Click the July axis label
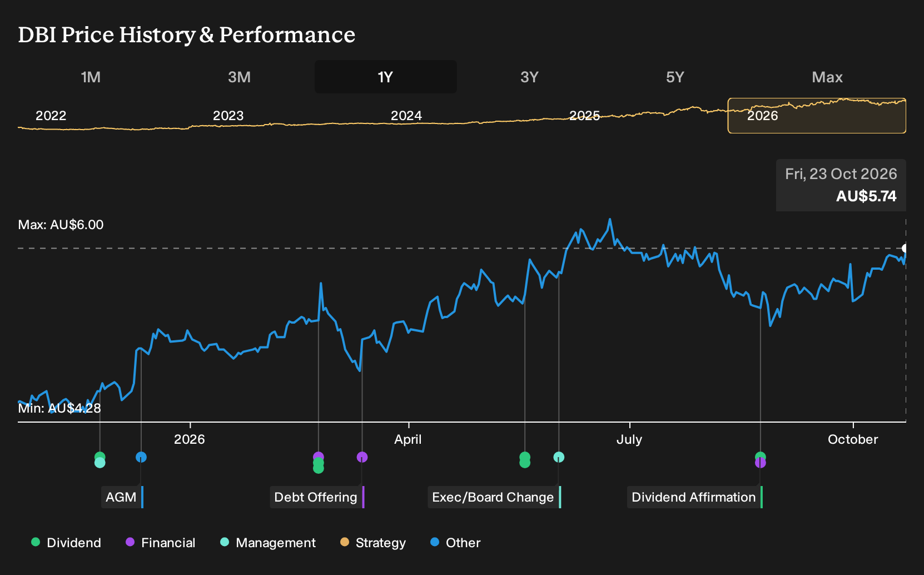924x575 pixels. pos(629,439)
